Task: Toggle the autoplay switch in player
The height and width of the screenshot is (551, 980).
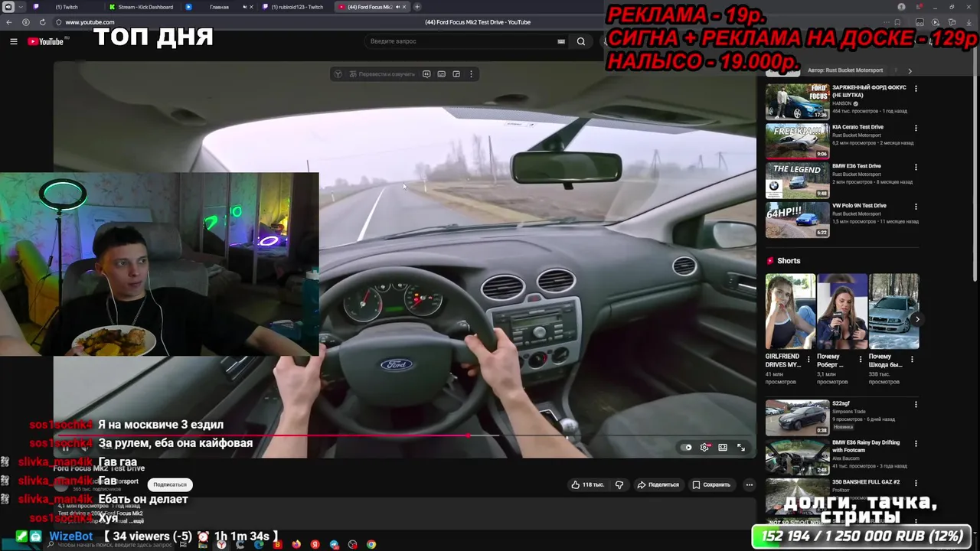Action: (x=686, y=448)
